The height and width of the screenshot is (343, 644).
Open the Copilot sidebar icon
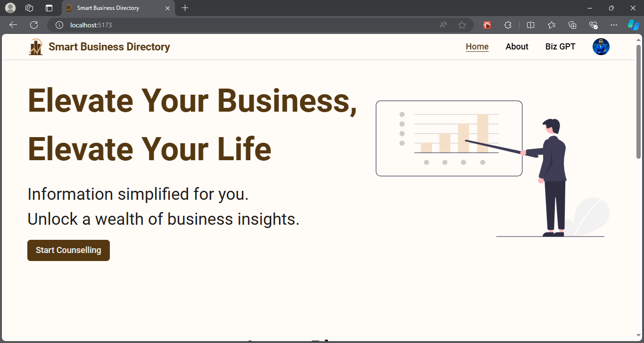click(x=633, y=25)
